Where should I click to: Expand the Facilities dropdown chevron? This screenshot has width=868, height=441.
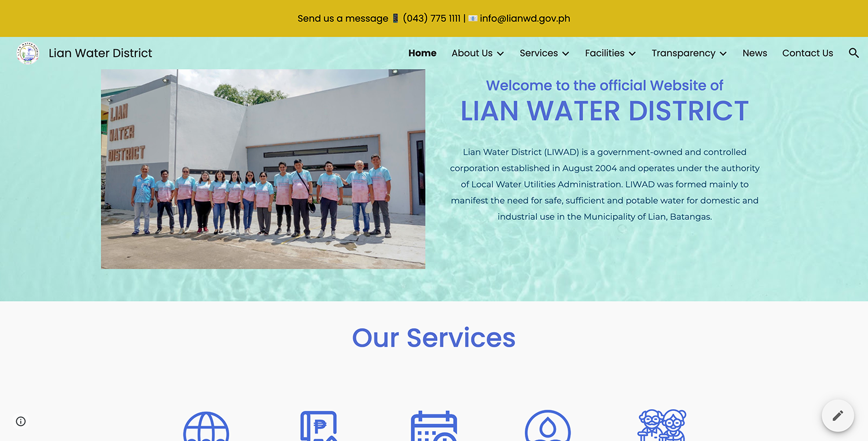tap(632, 53)
